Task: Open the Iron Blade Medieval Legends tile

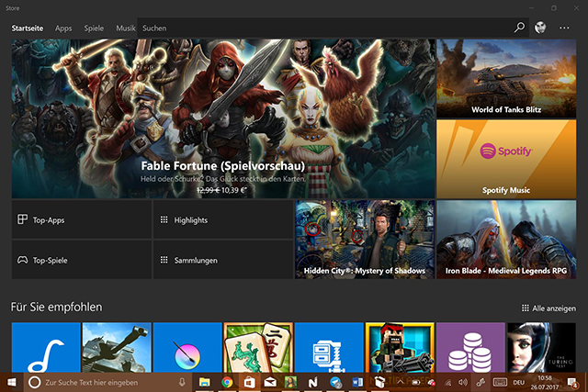Action: (x=506, y=239)
